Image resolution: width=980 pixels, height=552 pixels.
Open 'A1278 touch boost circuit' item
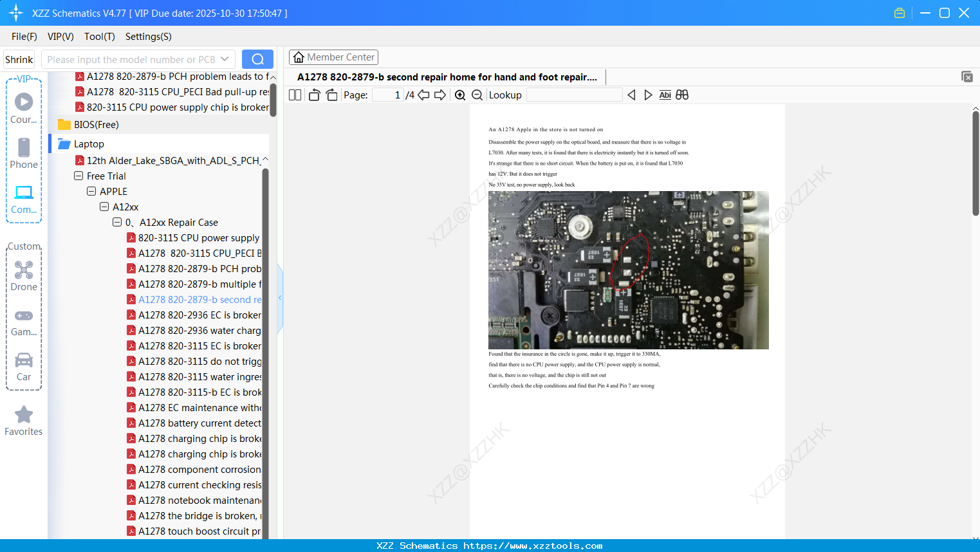tap(194, 531)
